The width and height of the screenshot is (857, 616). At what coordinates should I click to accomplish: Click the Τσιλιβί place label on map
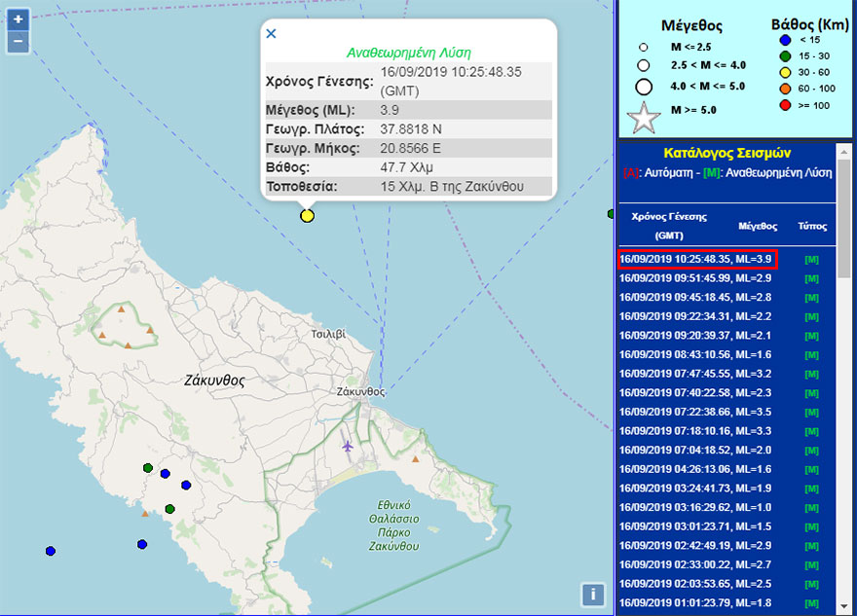pos(328,334)
